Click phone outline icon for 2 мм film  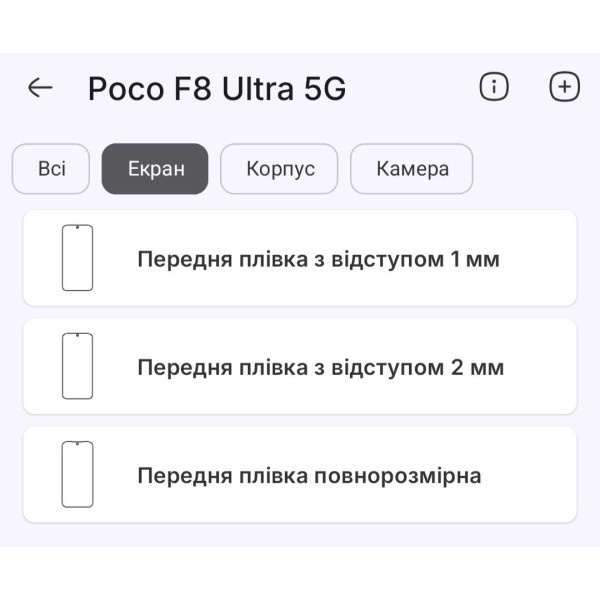point(77,366)
